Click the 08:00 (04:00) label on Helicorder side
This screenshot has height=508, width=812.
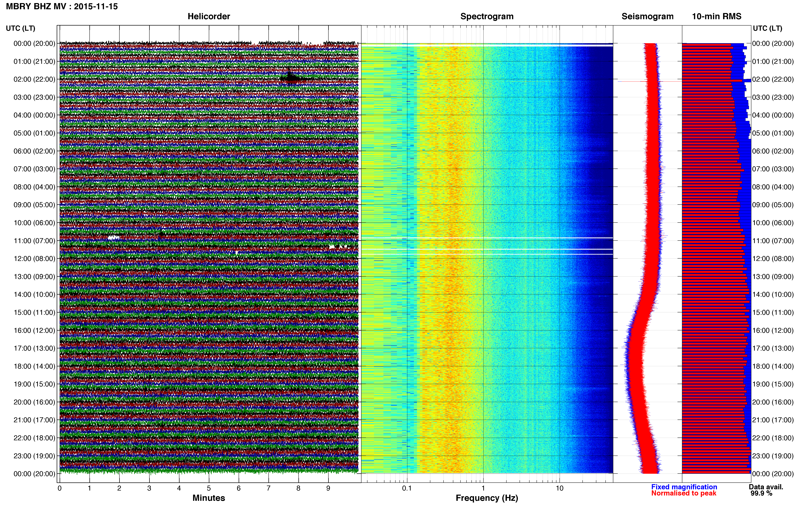(x=34, y=187)
